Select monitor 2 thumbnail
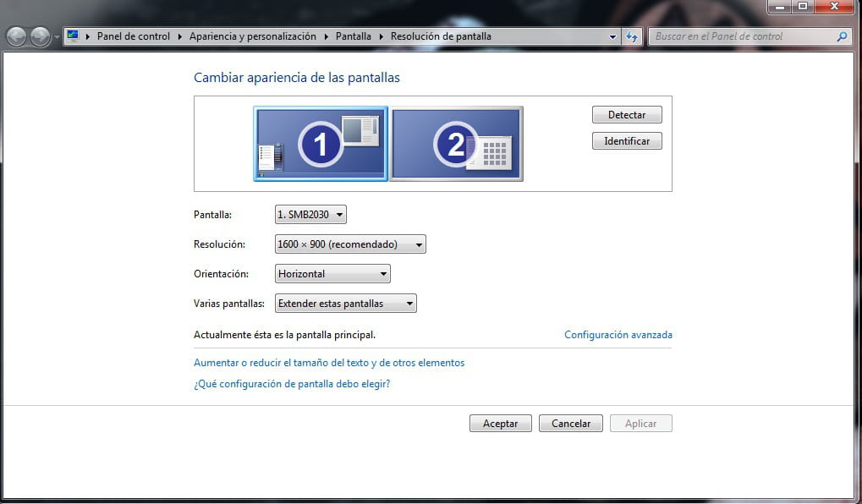This screenshot has width=862, height=504. (456, 144)
